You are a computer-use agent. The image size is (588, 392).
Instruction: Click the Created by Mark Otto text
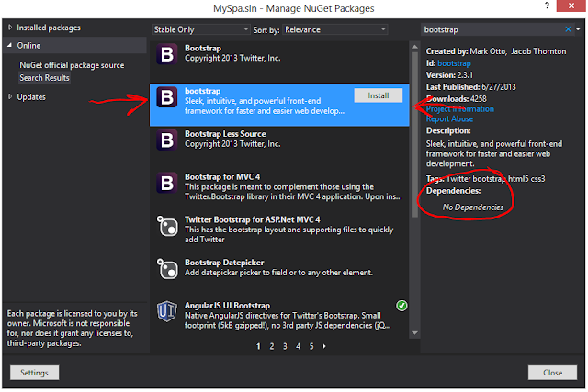pyautogui.click(x=496, y=51)
